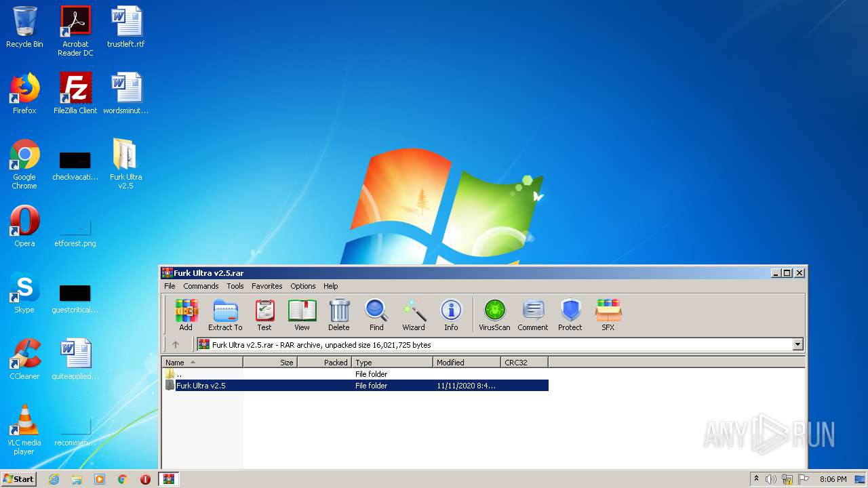Open the File menu
This screenshot has width=868, height=488.
click(x=170, y=286)
